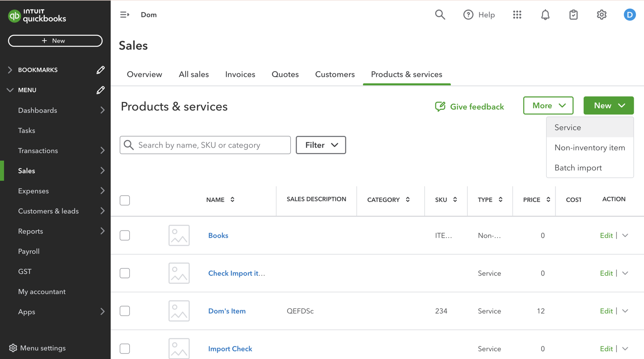The width and height of the screenshot is (644, 359).
Task: Click the Check Import item image placeholder
Action: [x=179, y=273]
